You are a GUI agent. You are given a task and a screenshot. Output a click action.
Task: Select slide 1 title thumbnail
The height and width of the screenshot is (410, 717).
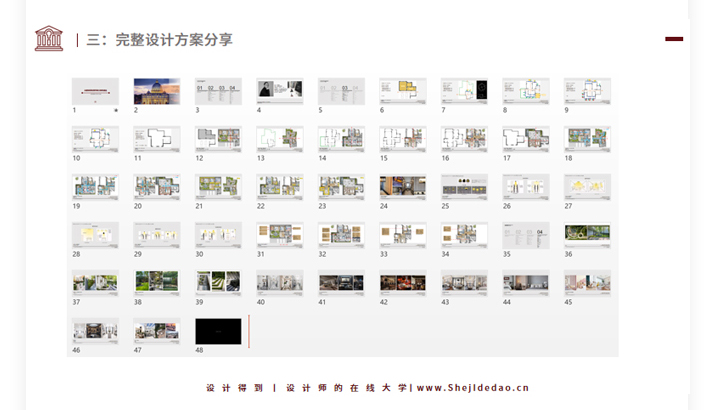coord(95,91)
